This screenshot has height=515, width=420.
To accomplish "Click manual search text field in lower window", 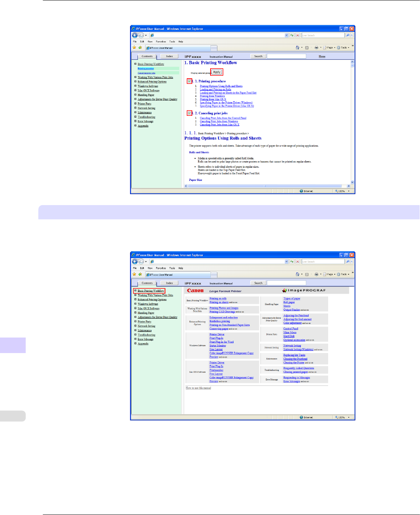I will click(287, 283).
